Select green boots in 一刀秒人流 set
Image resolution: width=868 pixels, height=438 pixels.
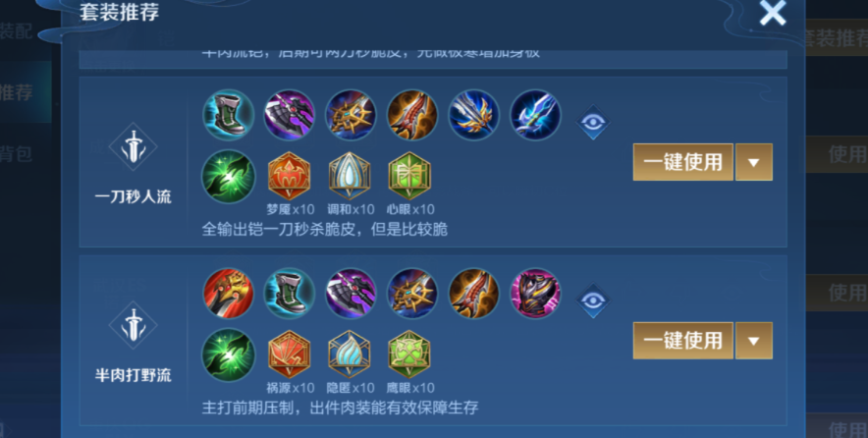[228, 115]
